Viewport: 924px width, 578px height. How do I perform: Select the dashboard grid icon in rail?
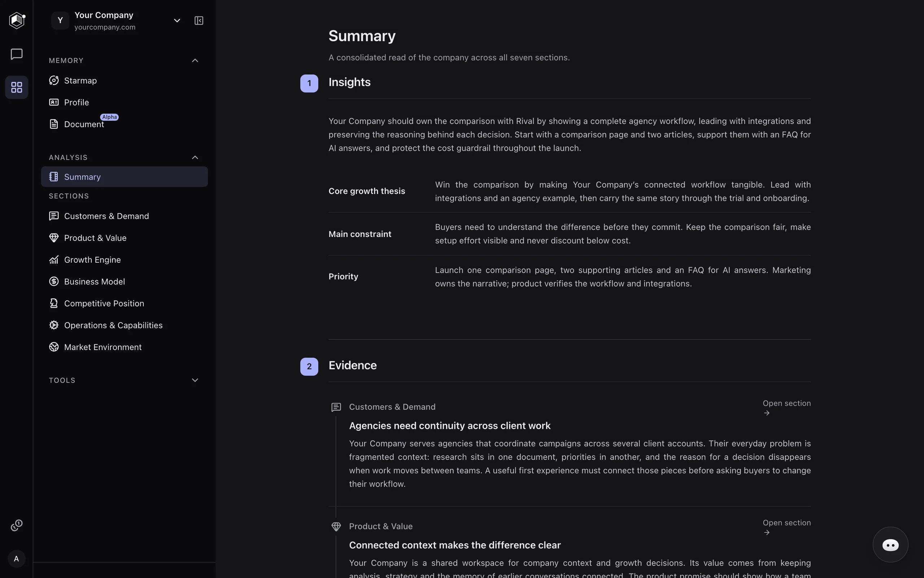(x=16, y=87)
